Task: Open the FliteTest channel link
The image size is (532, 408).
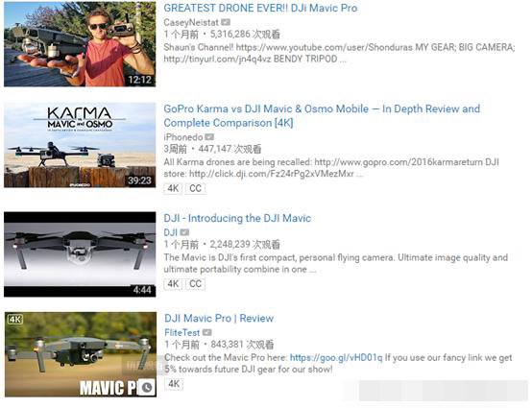Action: click(182, 333)
